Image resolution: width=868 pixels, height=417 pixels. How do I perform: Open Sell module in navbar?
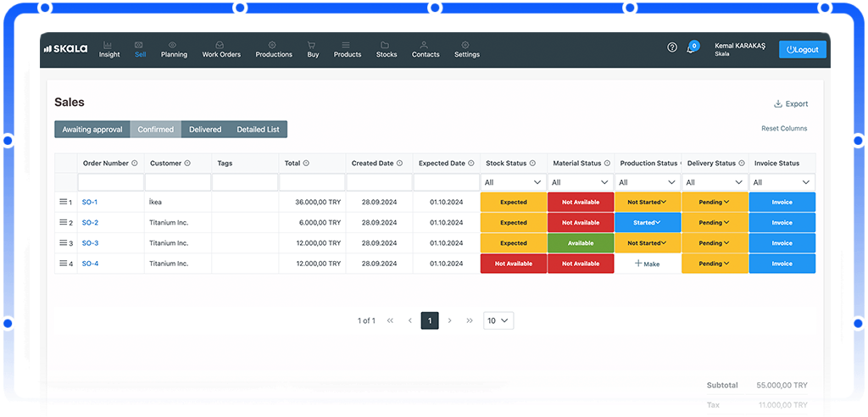pos(140,50)
